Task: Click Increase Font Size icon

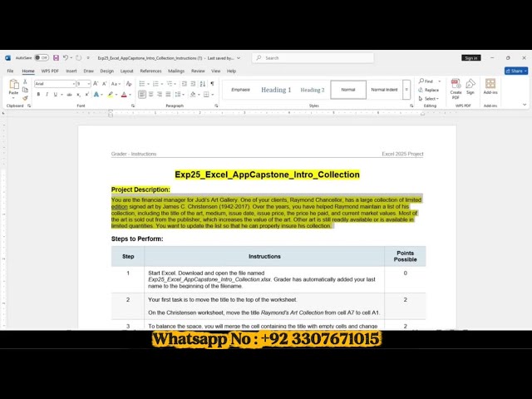Action: pyautogui.click(x=96, y=84)
